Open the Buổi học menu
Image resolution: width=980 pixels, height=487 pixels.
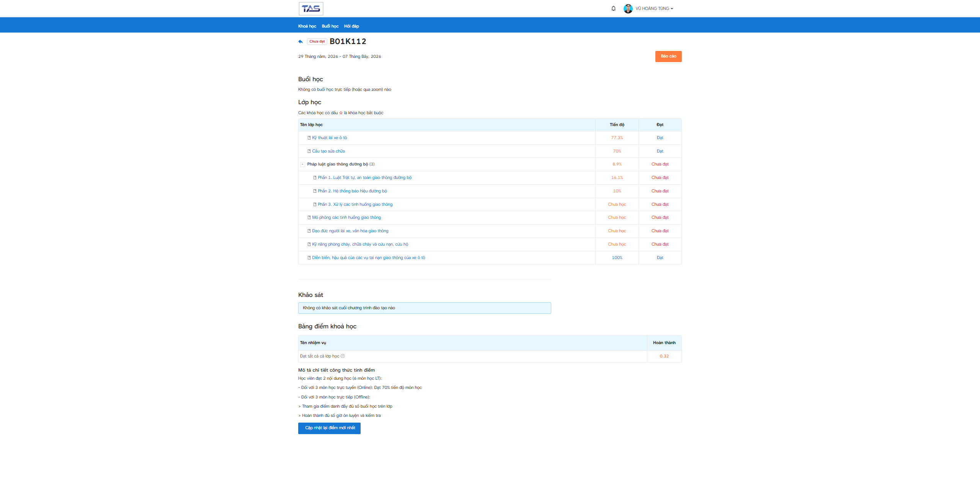point(330,26)
